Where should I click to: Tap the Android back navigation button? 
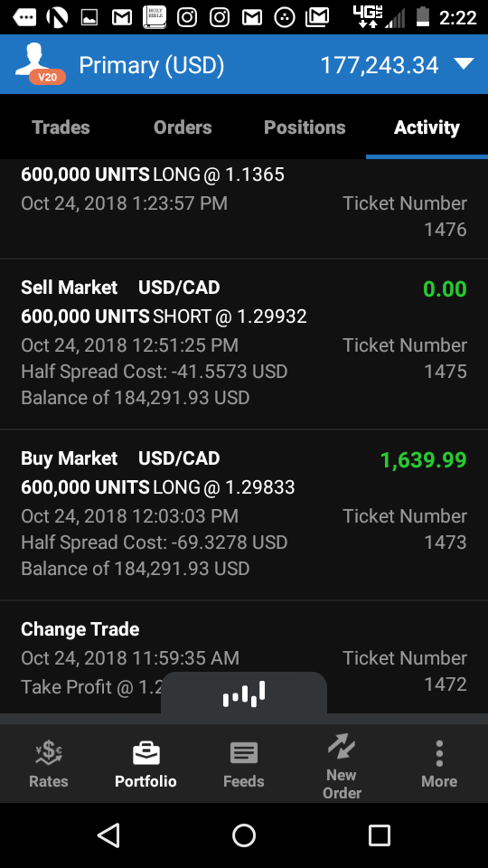point(109,835)
